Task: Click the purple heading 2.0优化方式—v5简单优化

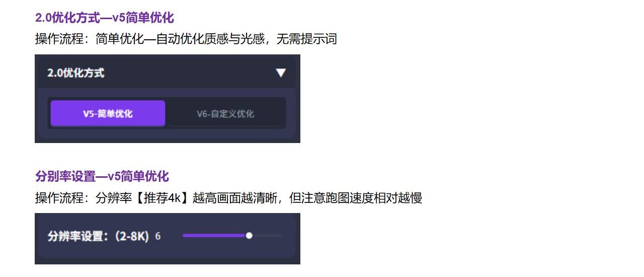Action: click(105, 18)
